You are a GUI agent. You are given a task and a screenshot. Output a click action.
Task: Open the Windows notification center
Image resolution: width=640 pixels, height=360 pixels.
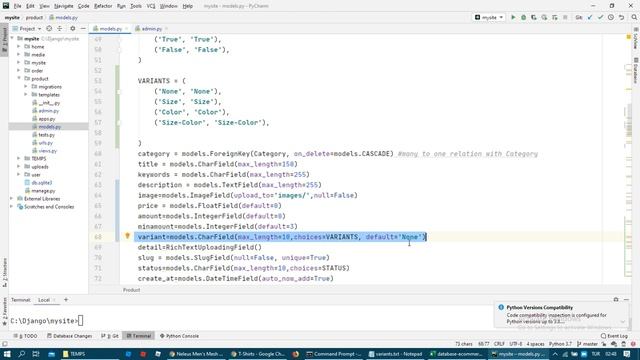[627, 354]
